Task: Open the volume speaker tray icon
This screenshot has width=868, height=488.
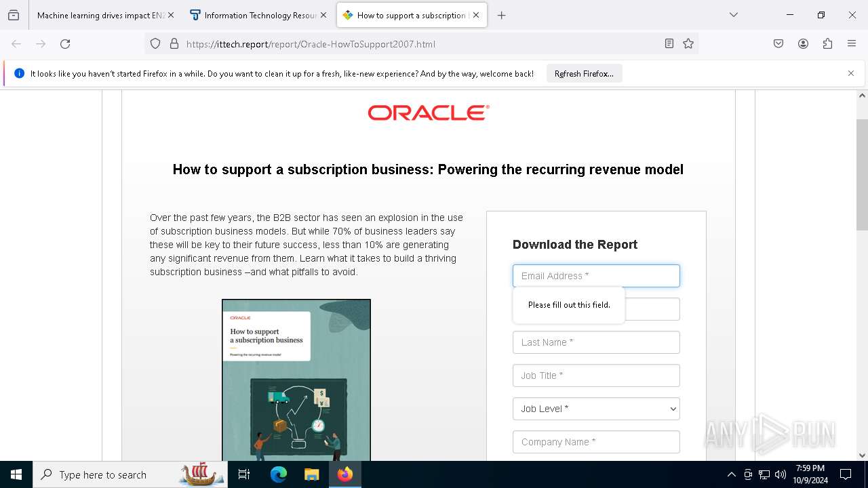Action: point(781,474)
